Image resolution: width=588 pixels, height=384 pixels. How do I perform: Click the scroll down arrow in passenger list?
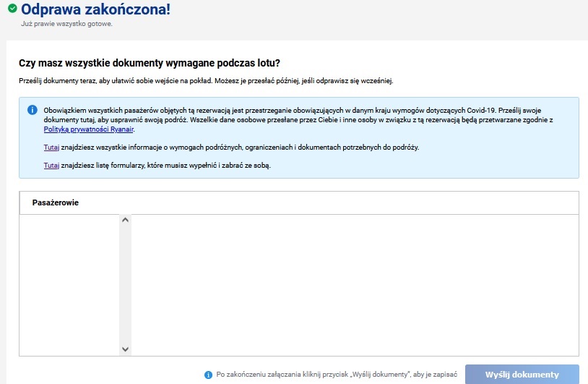pyautogui.click(x=125, y=349)
